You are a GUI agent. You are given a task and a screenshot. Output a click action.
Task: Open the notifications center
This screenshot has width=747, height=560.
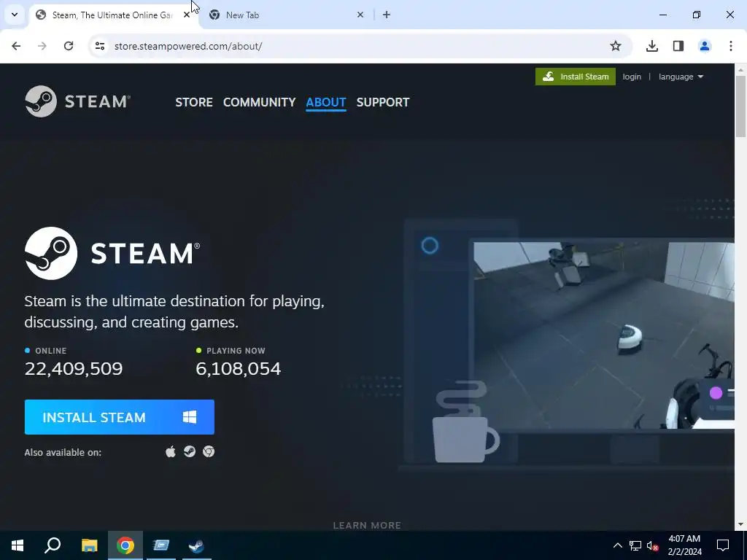pyautogui.click(x=723, y=545)
